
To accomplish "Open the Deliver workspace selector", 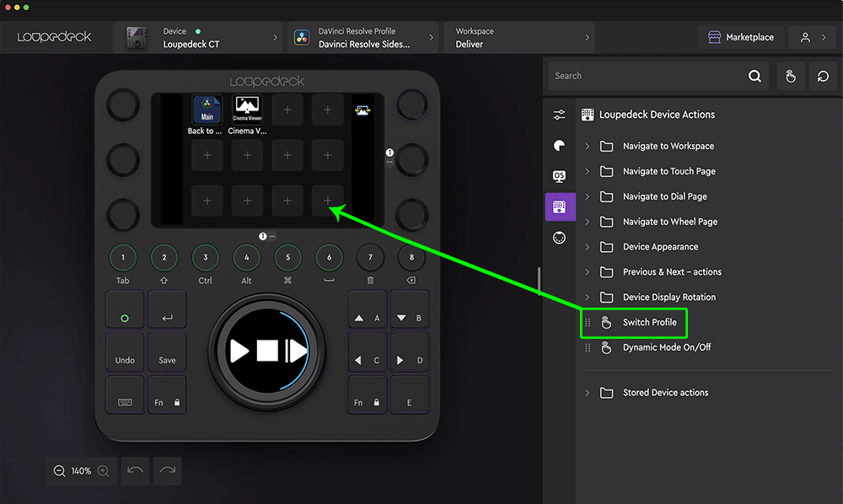I will pos(590,37).
